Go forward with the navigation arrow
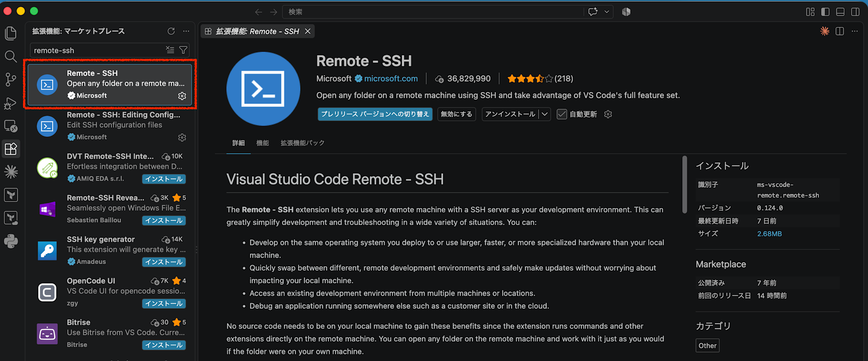Screen dimensions: 868x361 [273, 12]
